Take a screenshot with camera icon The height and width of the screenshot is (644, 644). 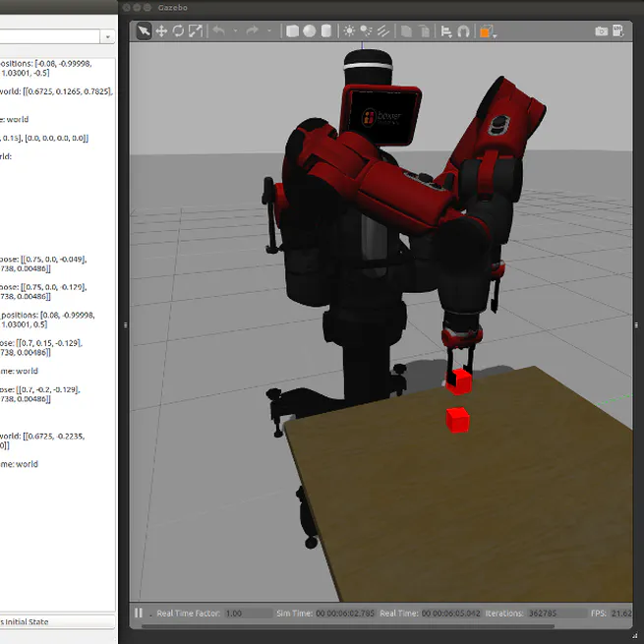click(602, 31)
